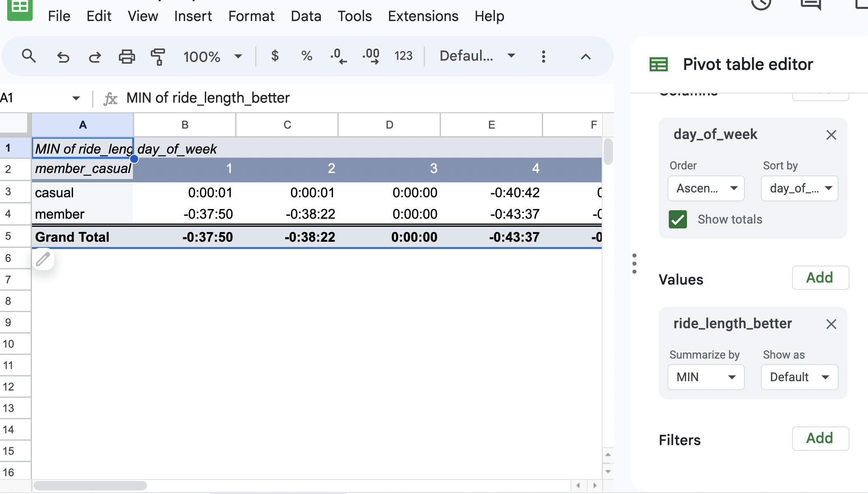The width and height of the screenshot is (868, 494).
Task: Click the increase decimal places icon
Action: click(x=371, y=56)
